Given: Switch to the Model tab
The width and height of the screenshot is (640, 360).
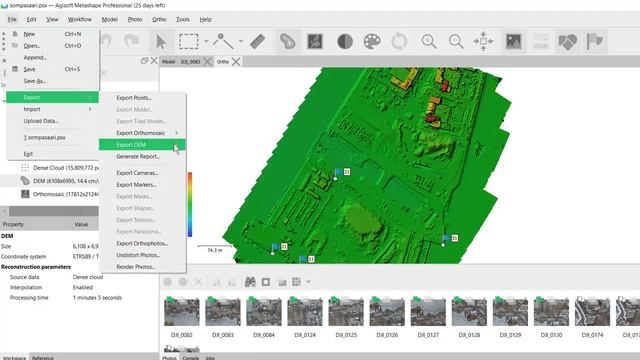Looking at the screenshot, I should [168, 62].
